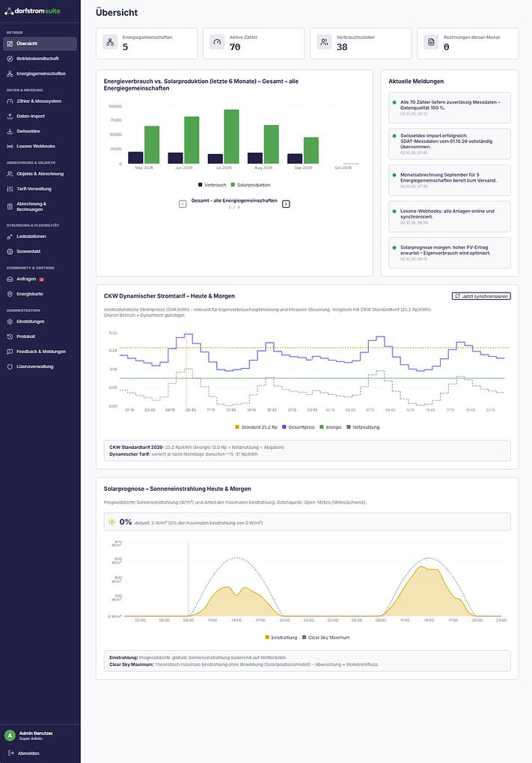The width and height of the screenshot is (532, 763).
Task: Toggle the Energie legend entry in tariff chart
Action: 331,427
